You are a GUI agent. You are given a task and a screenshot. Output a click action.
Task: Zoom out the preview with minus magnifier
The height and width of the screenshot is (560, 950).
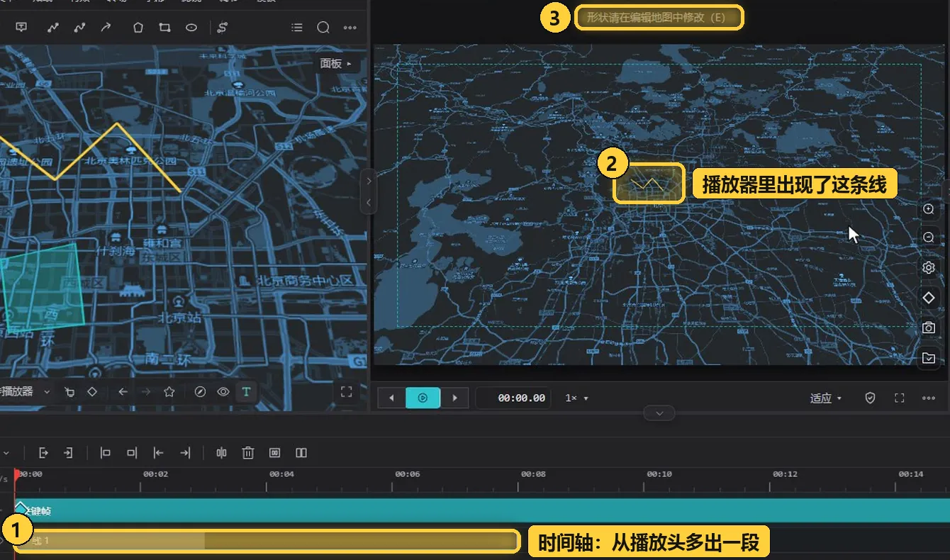click(929, 238)
